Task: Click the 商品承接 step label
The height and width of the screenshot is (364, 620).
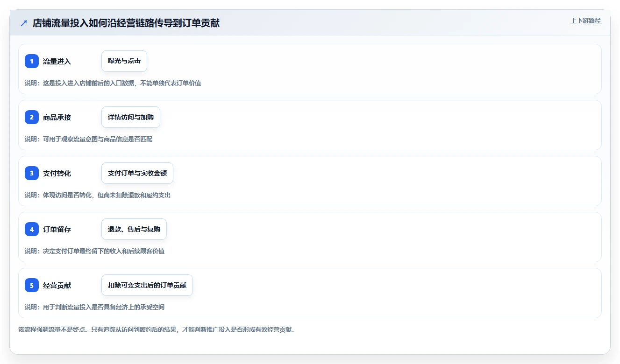Action: tap(57, 117)
